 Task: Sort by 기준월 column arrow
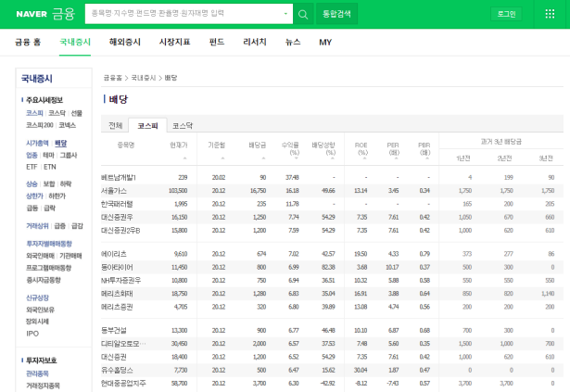[222, 158]
